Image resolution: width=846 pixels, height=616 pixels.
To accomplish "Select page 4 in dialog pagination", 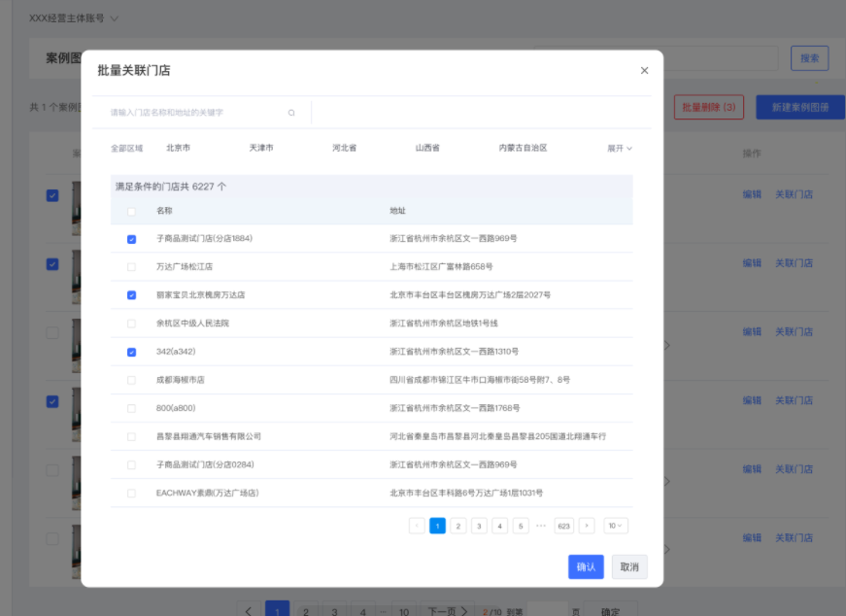I will pyautogui.click(x=499, y=526).
